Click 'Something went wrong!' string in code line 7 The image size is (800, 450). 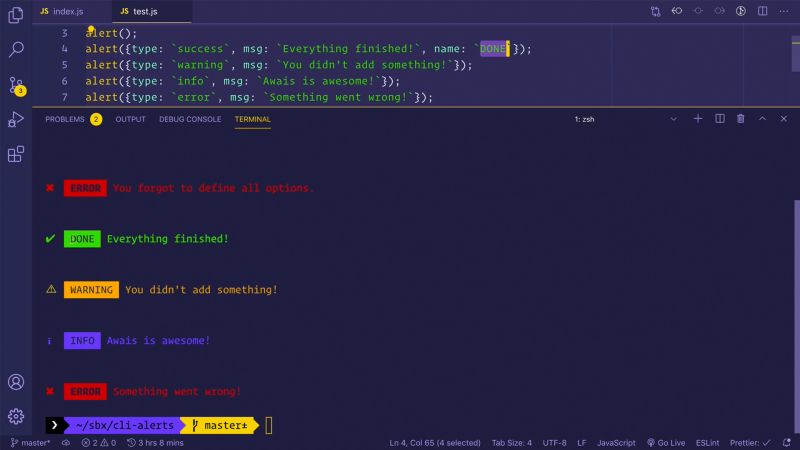coord(339,97)
